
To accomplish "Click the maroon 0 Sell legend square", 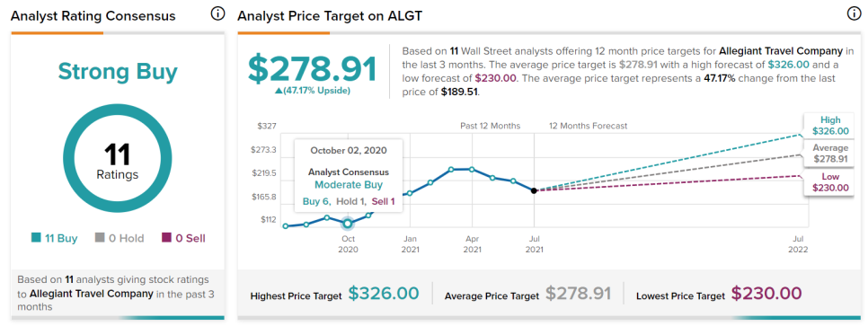I will [x=166, y=239].
